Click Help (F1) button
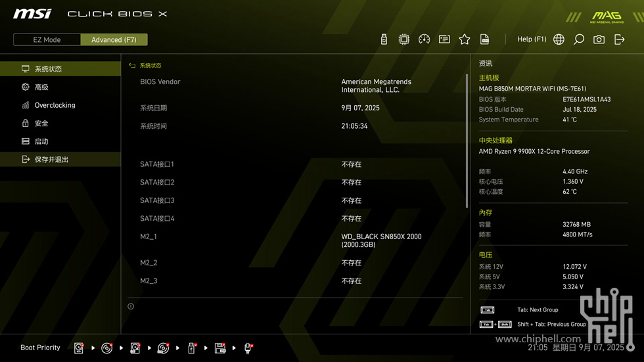The width and height of the screenshot is (644, 362). pos(532,39)
